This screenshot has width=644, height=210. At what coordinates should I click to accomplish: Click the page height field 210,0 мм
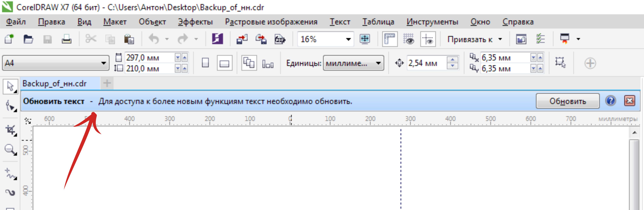coord(149,68)
